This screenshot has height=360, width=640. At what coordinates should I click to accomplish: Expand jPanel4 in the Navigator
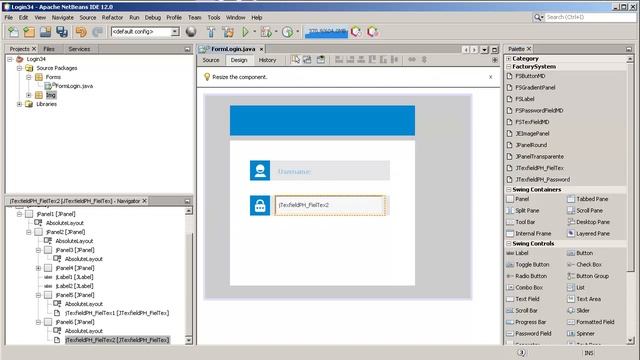point(38,268)
